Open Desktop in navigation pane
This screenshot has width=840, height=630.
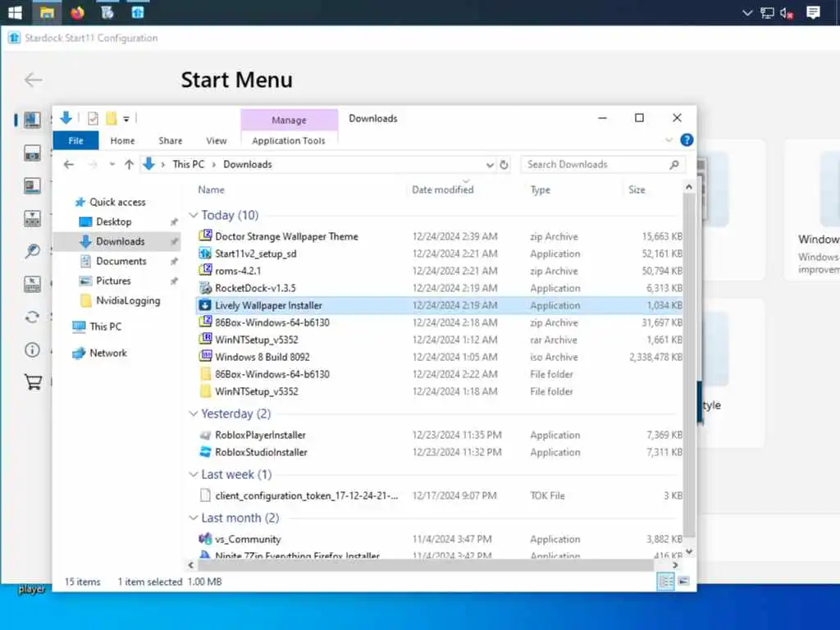coord(113,221)
